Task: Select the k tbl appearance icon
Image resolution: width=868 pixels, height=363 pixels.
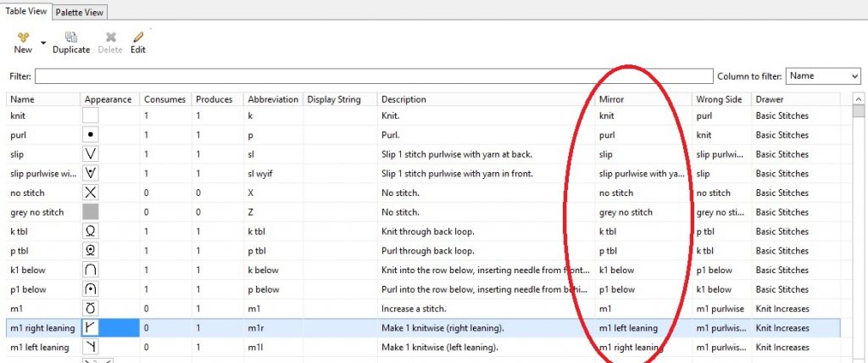Action: (90, 231)
